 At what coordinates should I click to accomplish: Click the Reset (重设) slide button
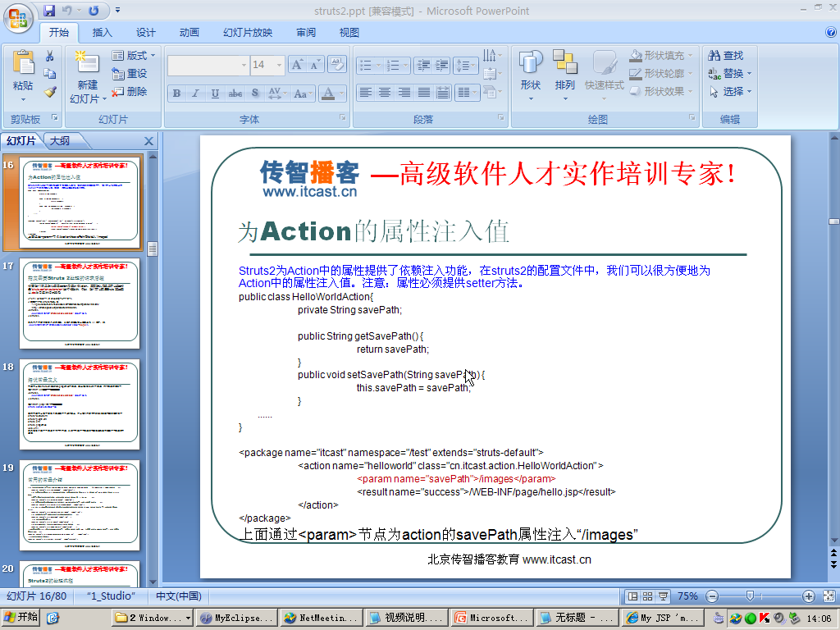point(129,73)
